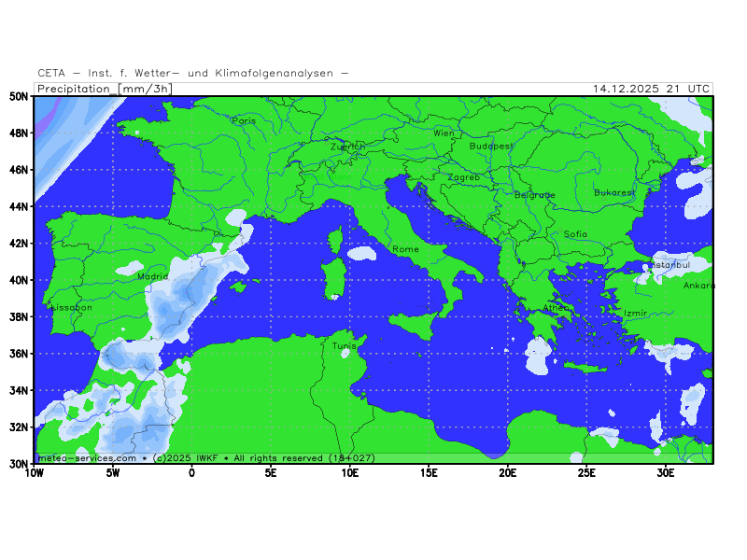Select the Zagreb city label
The width and height of the screenshot is (747, 560).
[x=463, y=177]
